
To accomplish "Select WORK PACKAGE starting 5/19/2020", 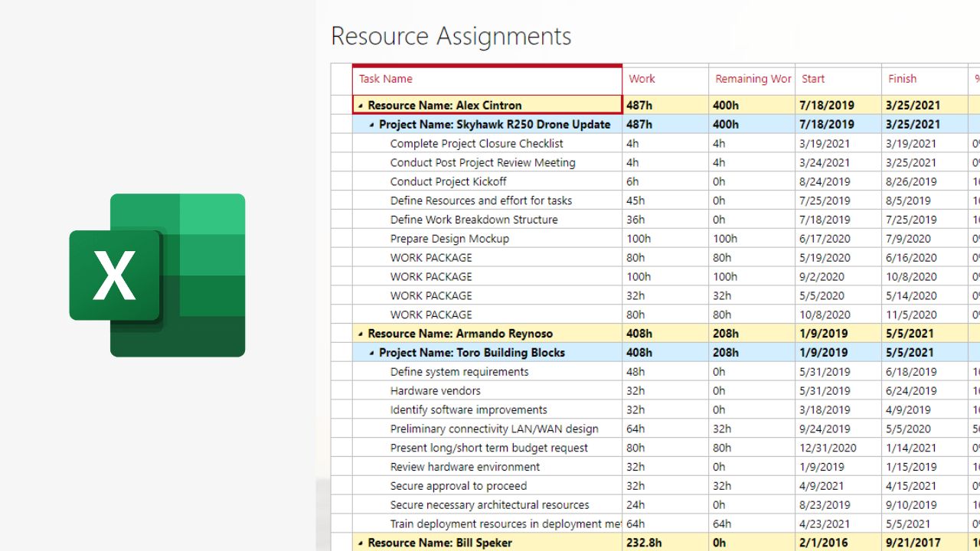I will [431, 258].
